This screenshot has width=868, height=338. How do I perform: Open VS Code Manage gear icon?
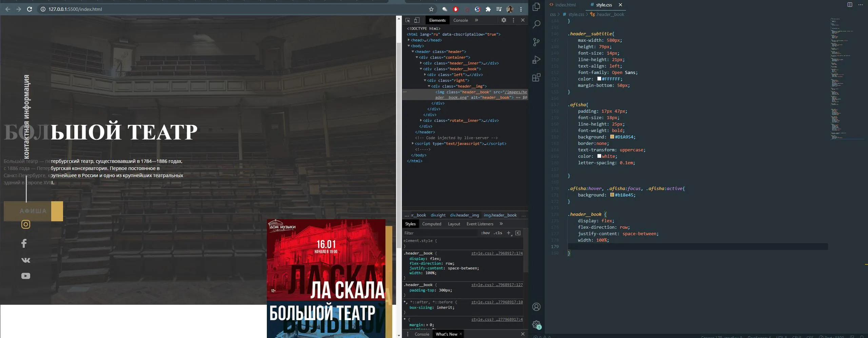[536, 324]
